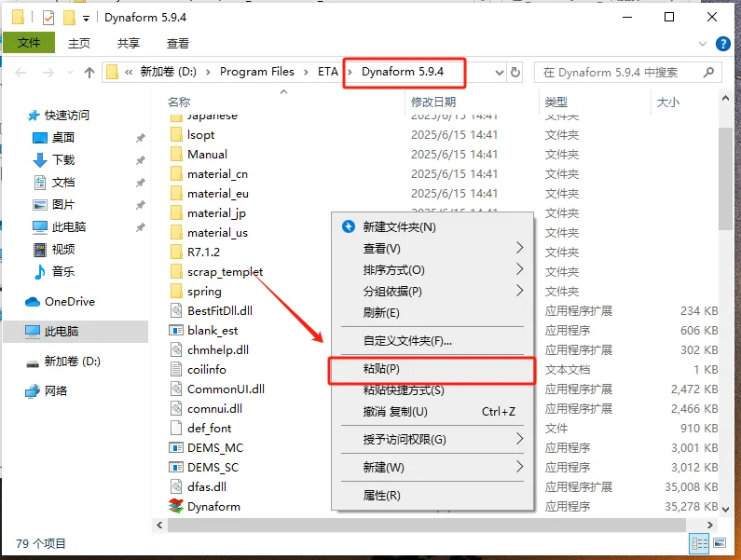Open the 文件 ribbon tab
Image resolution: width=741 pixels, height=560 pixels.
(29, 43)
